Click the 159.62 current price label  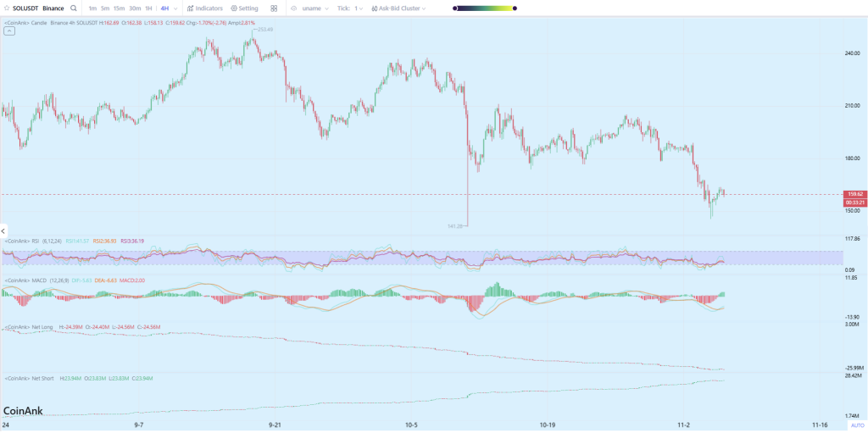854,194
